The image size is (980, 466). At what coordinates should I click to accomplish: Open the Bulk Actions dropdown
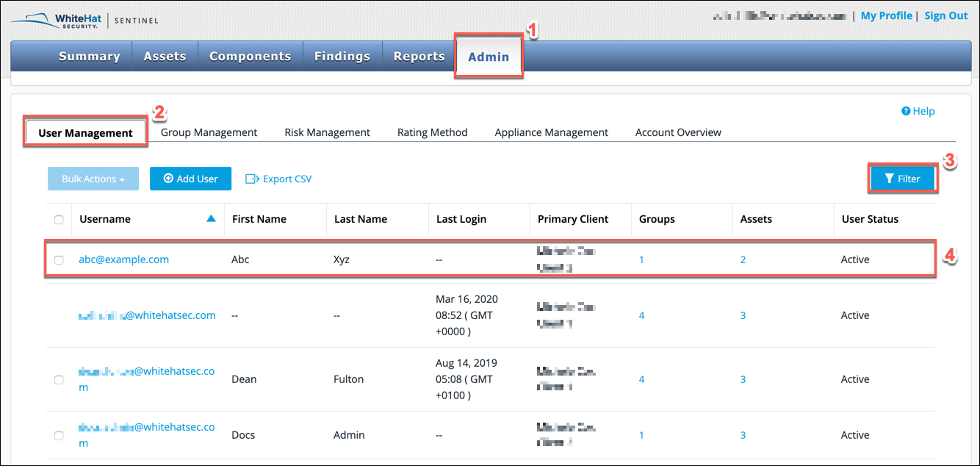pos(93,178)
